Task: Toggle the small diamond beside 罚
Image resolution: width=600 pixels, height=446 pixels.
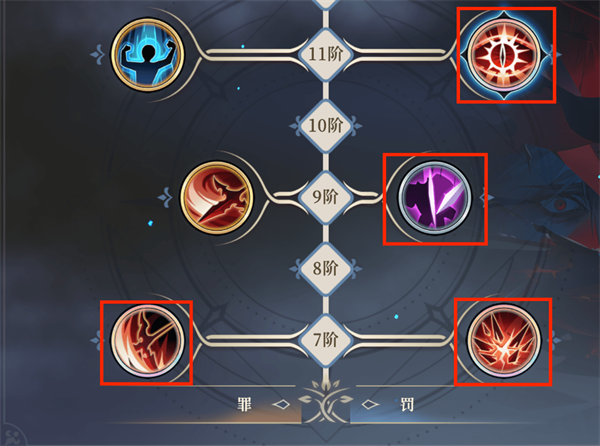Action: (370, 404)
